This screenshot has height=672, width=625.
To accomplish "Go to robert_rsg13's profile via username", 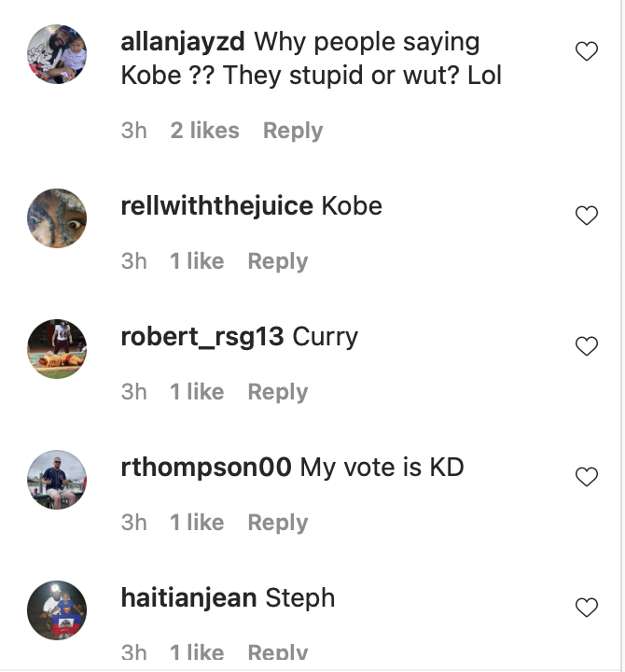I will (201, 336).
